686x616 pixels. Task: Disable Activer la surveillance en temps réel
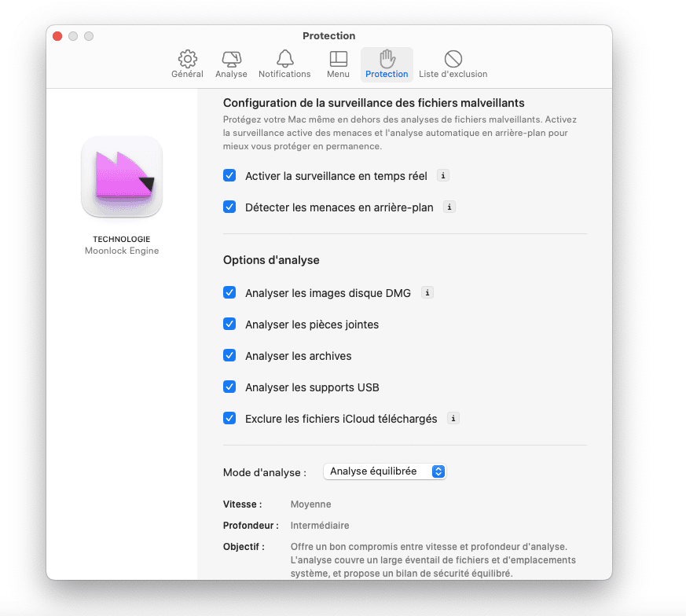229,175
